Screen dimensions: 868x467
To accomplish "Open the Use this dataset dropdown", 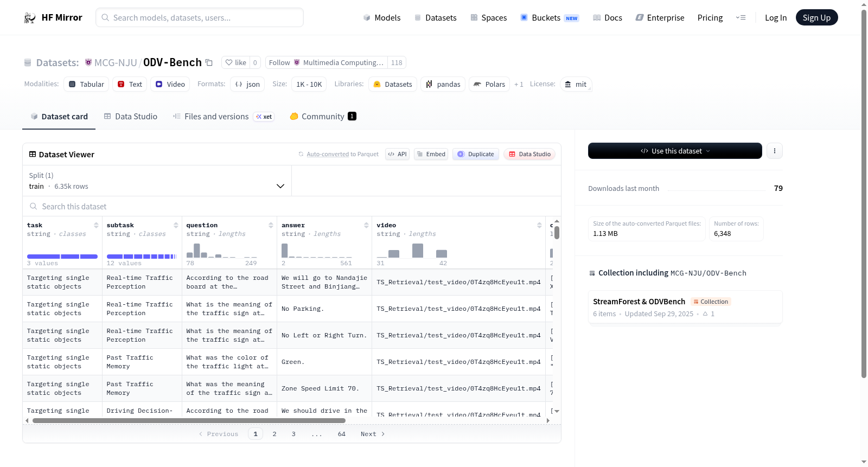I will (x=675, y=151).
